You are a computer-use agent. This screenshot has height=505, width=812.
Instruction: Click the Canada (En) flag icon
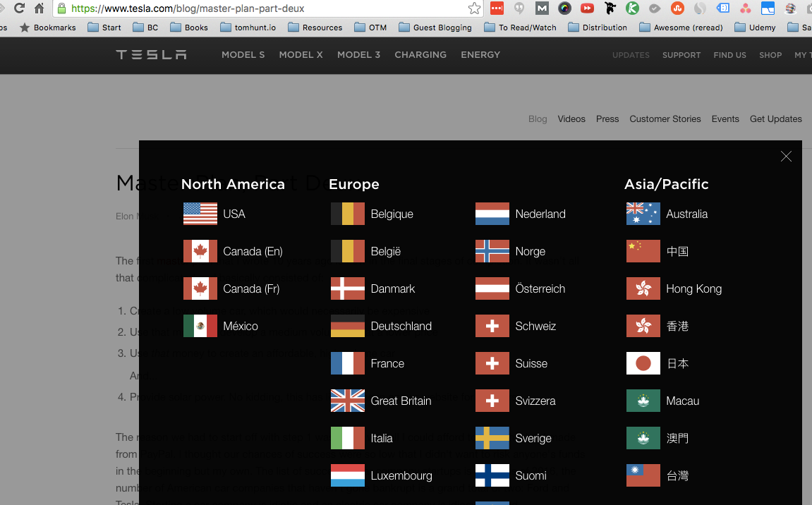coord(200,250)
